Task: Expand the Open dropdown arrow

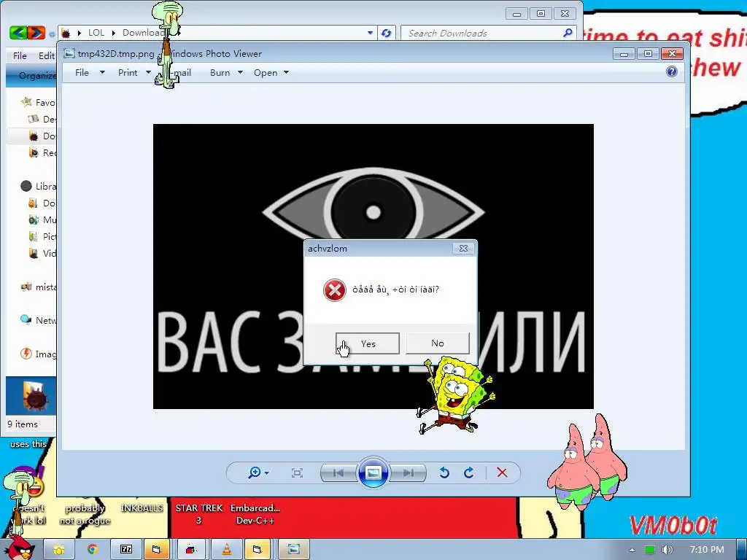Action: click(x=286, y=72)
